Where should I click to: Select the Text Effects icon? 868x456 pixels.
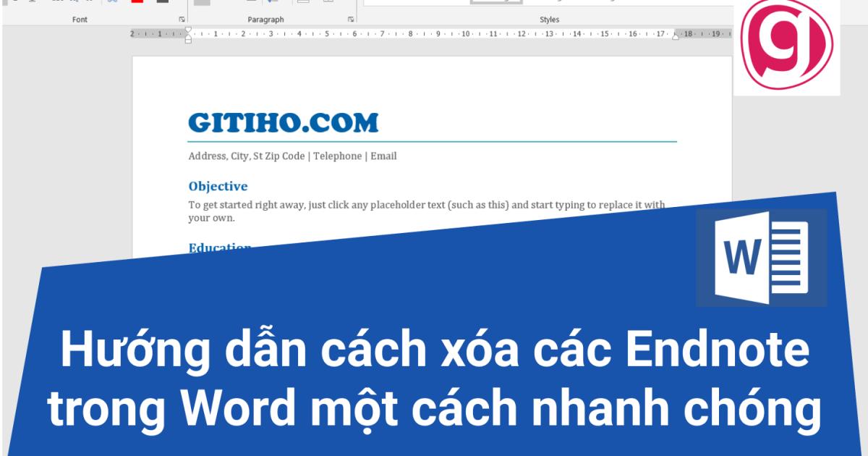click(x=111, y=3)
